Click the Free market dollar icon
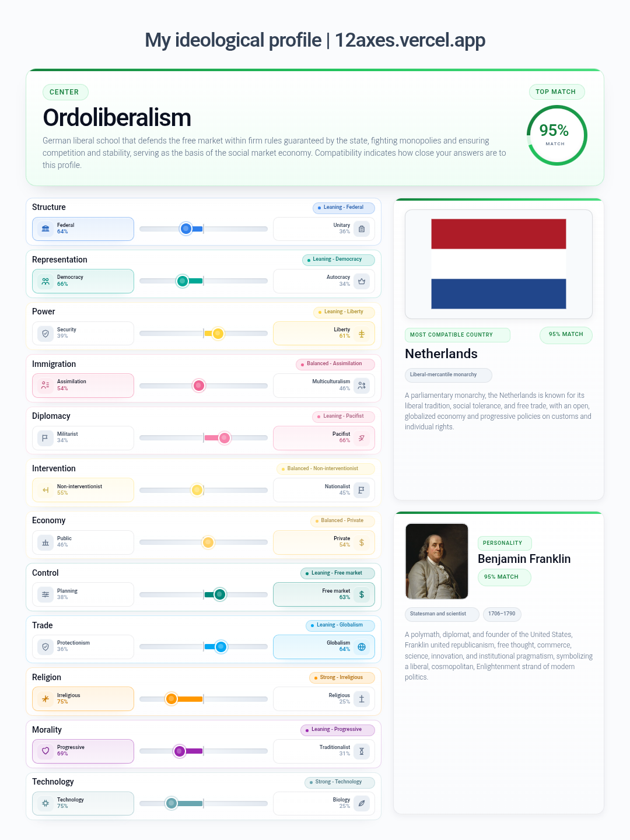Screen dimensions: 630x840 (362, 594)
